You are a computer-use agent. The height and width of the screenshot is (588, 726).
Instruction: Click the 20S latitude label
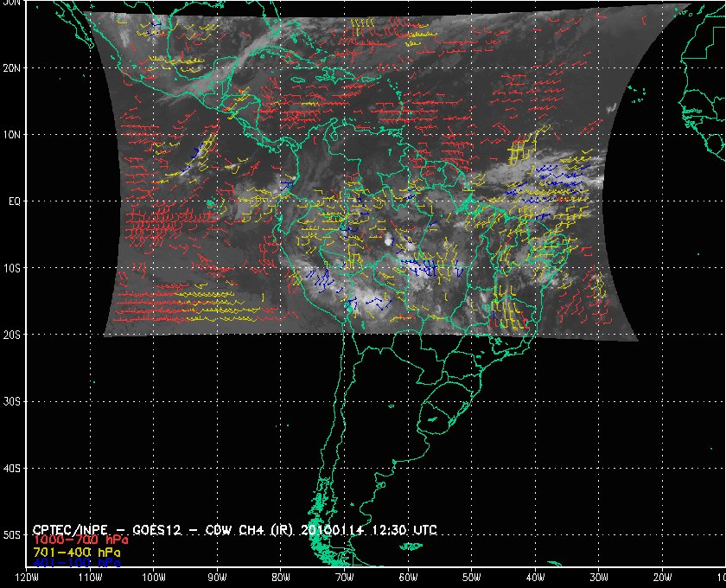[x=11, y=335]
